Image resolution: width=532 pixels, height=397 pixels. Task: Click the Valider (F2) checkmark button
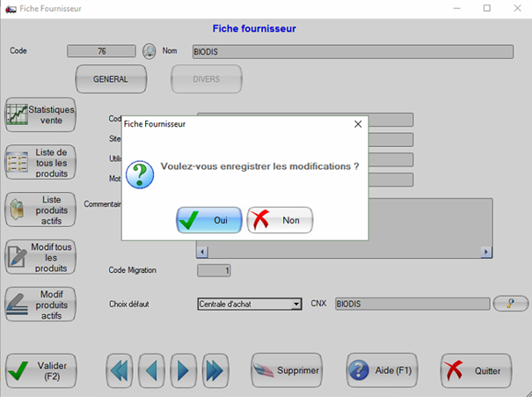coord(40,371)
